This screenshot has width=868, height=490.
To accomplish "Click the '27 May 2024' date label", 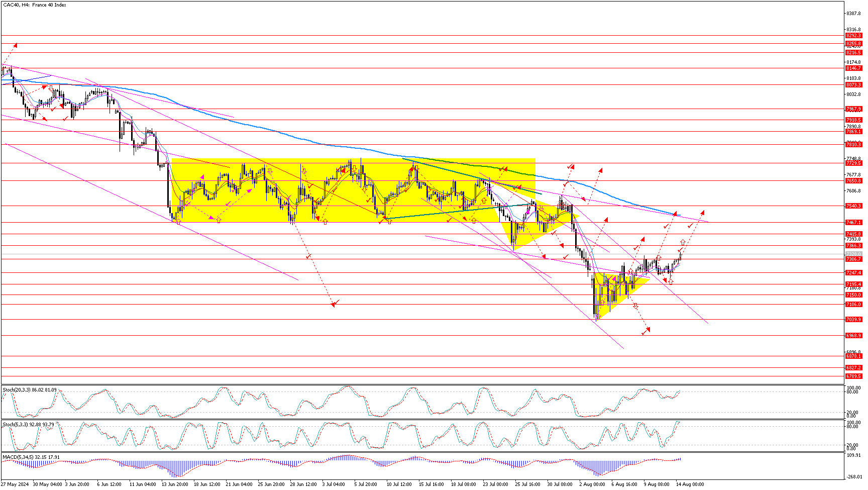I will [x=15, y=484].
